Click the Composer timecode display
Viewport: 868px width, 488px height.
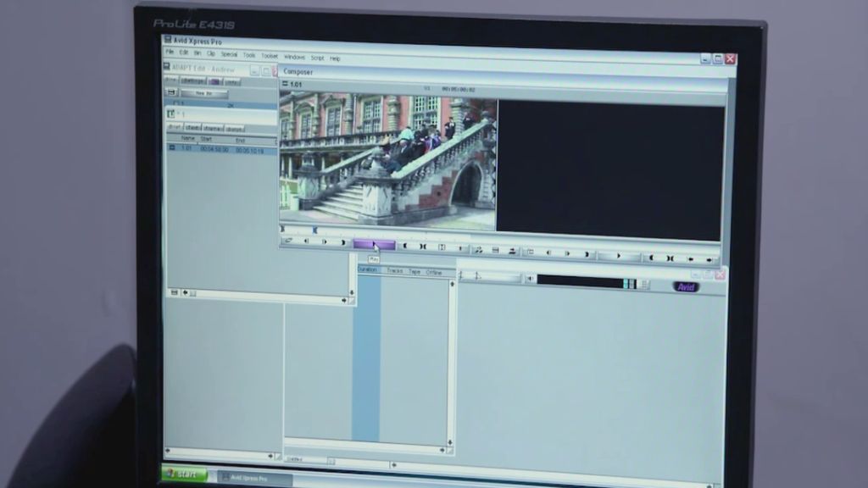[x=459, y=89]
